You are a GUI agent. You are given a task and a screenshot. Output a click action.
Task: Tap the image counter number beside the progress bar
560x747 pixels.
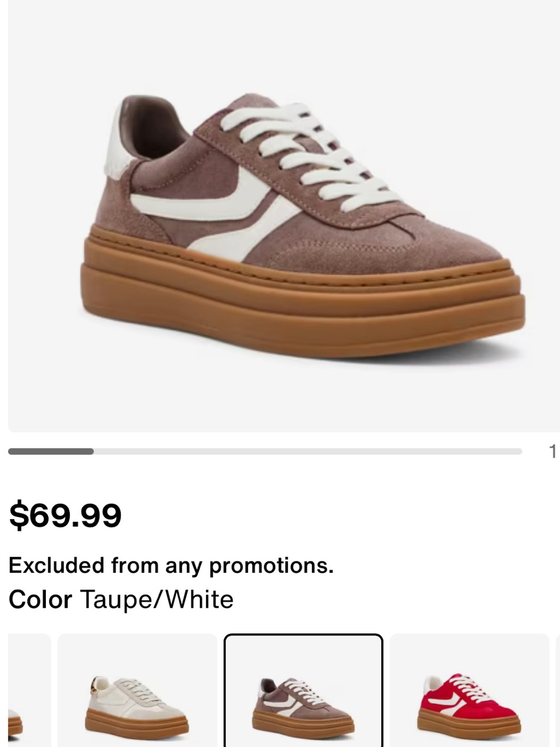553,451
